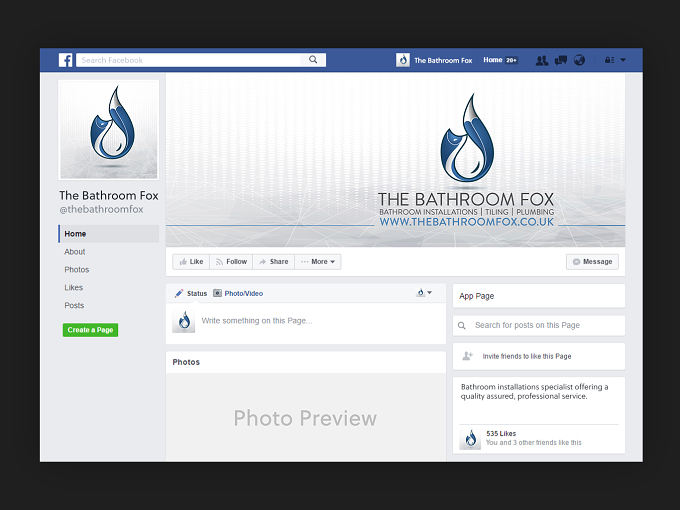680x510 pixels.
Task: Click The Bathroom Fox page name heading
Action: click(109, 196)
